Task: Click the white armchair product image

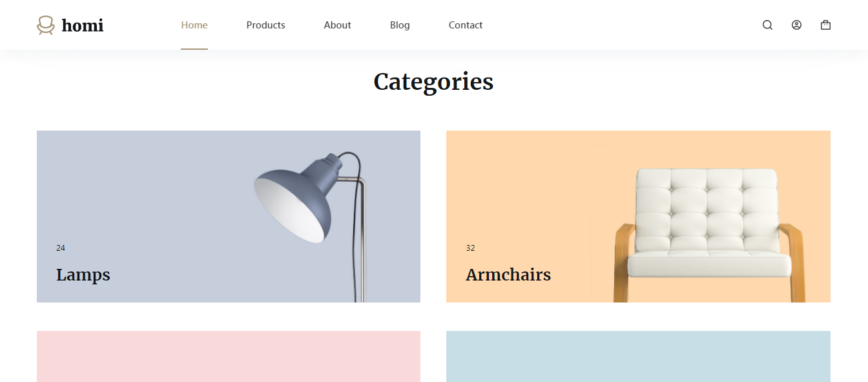Action: coord(709,226)
